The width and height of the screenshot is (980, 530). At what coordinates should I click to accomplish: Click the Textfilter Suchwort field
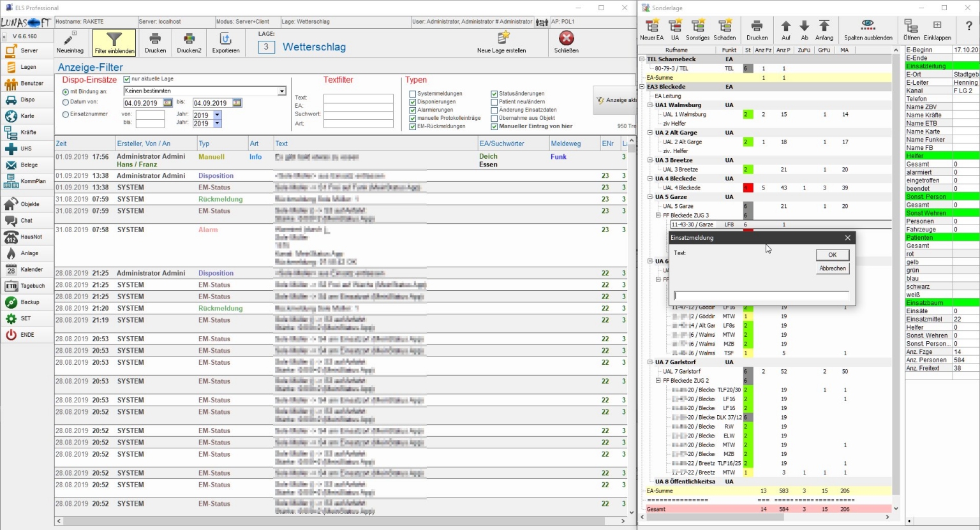point(358,115)
